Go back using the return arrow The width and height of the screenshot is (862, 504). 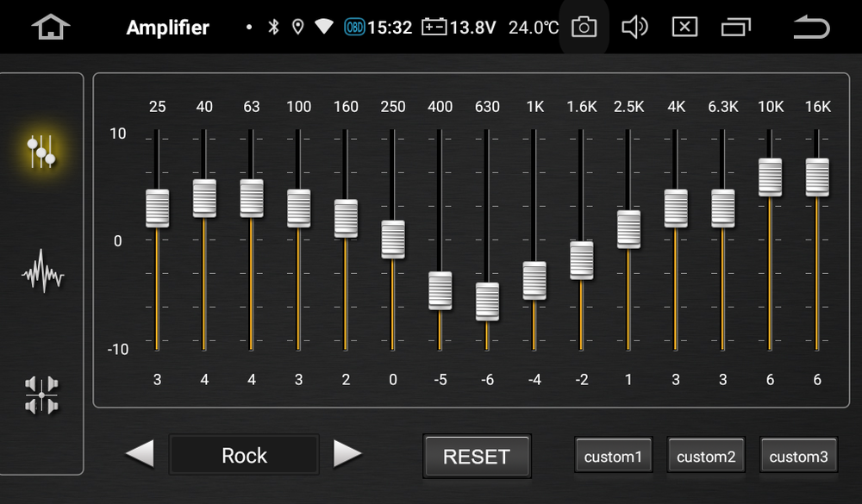[x=810, y=28]
